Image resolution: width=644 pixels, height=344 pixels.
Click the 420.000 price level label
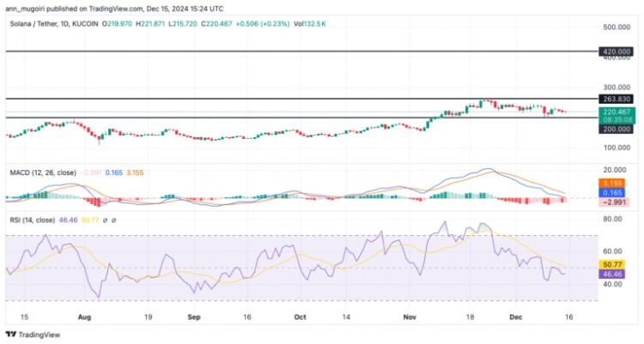coord(617,51)
